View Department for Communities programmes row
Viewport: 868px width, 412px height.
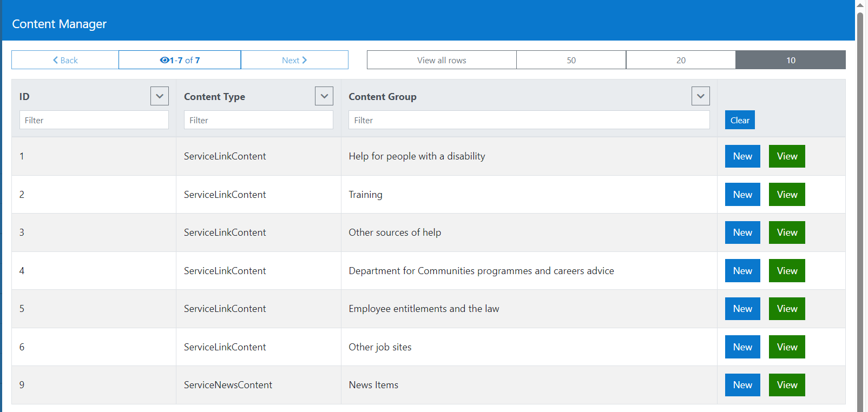(787, 271)
